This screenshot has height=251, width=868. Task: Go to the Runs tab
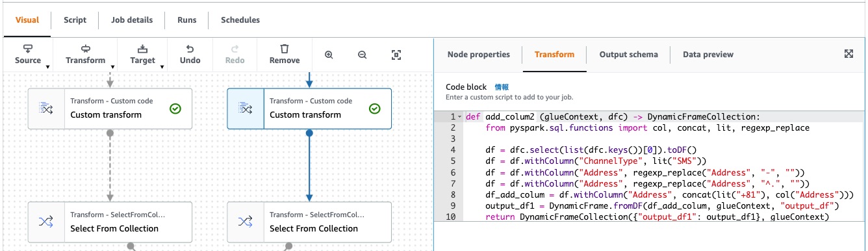(x=187, y=20)
